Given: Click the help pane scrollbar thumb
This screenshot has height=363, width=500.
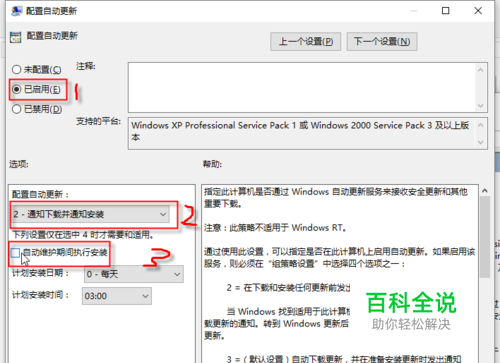Looking at the screenshot, I should tap(485, 237).
